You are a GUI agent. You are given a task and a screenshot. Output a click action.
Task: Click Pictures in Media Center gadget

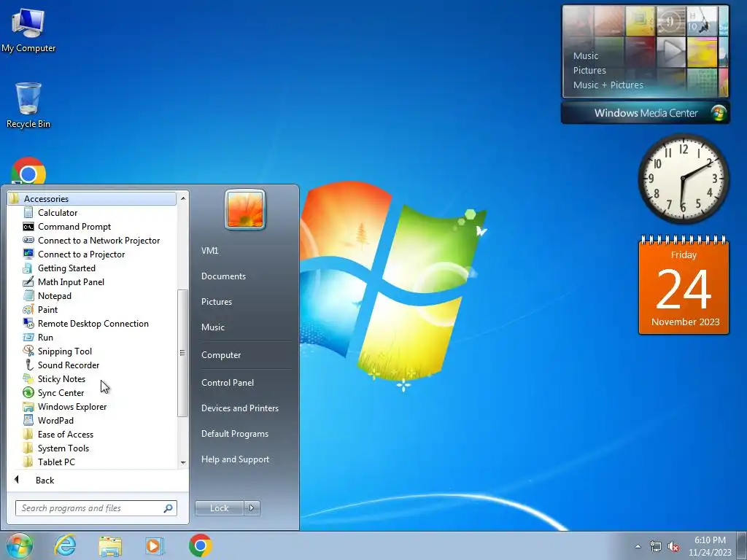tap(589, 71)
